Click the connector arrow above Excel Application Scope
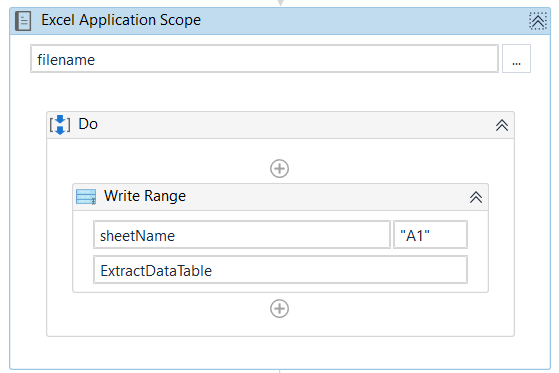559x373 pixels. [x=281, y=3]
